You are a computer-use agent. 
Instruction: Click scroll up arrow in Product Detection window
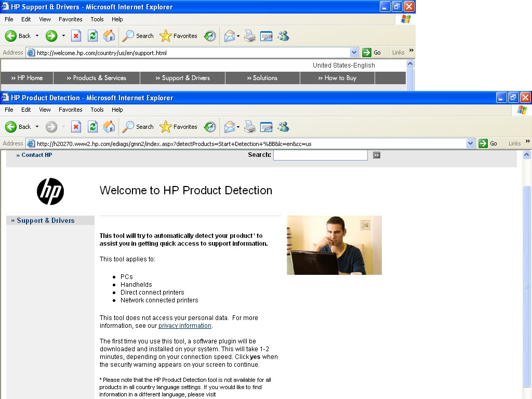527,155
